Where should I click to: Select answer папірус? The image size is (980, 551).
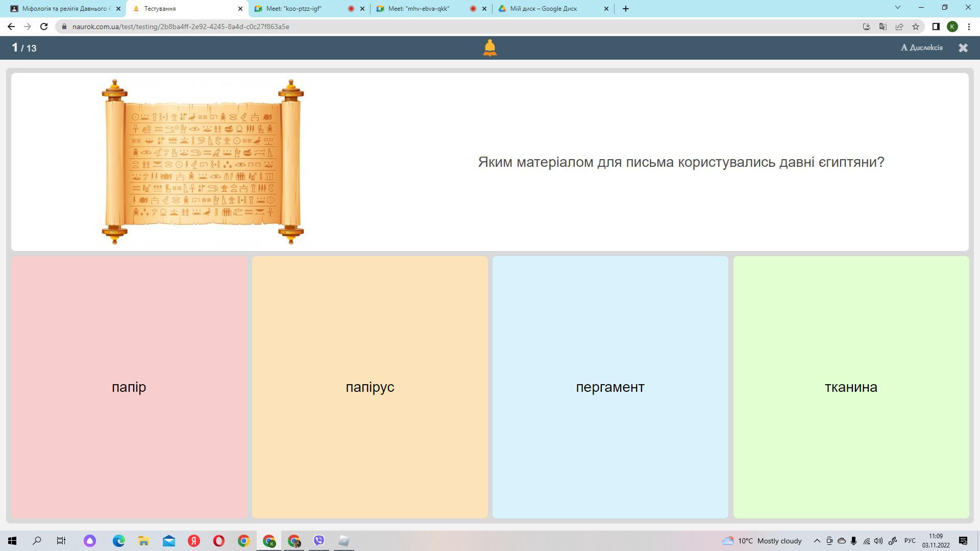point(370,387)
